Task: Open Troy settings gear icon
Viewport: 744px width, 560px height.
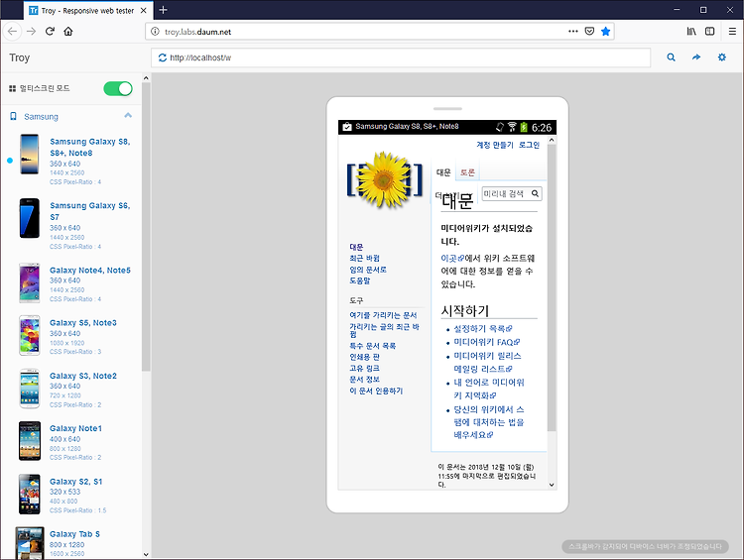Action: click(x=722, y=57)
